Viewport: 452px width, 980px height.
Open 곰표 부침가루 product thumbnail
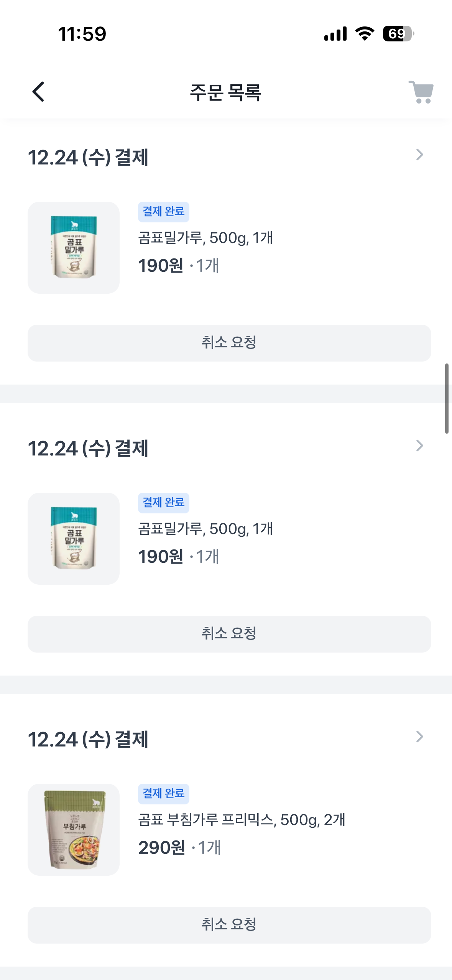pyautogui.click(x=74, y=830)
